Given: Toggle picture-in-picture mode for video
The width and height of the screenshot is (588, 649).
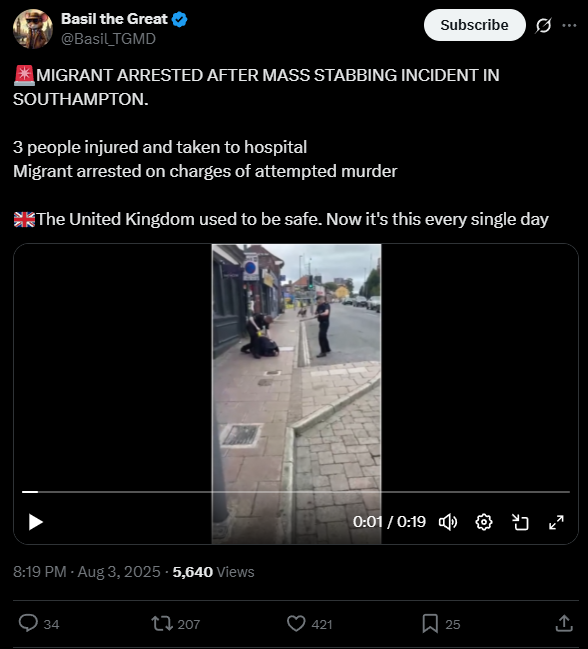Looking at the screenshot, I should [520, 522].
